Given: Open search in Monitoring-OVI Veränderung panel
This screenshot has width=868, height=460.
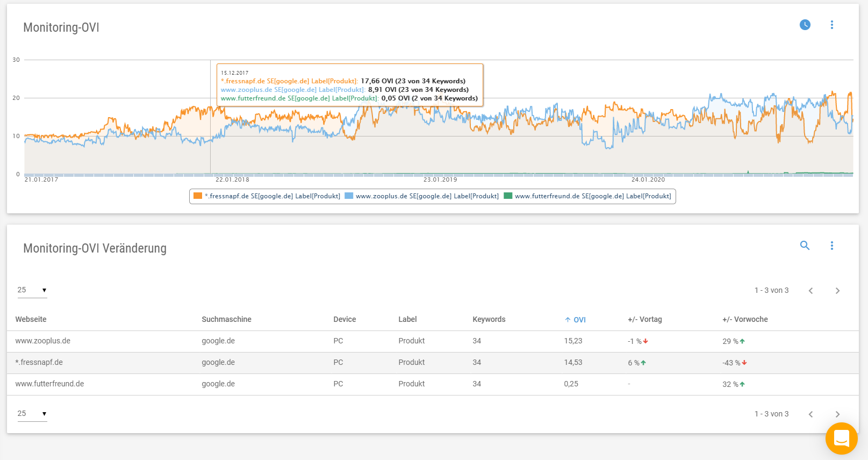Looking at the screenshot, I should [805, 246].
